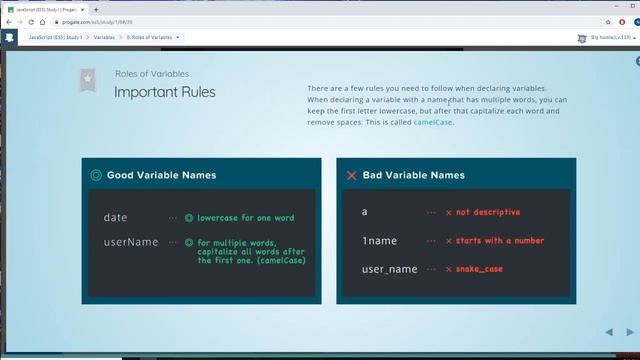Select the 'date' variable example
The image size is (640, 360).
116,218
